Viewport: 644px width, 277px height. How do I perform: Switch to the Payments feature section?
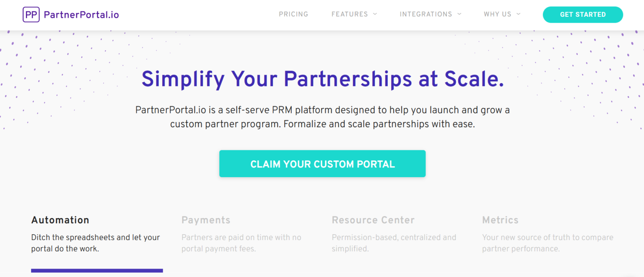(x=206, y=220)
